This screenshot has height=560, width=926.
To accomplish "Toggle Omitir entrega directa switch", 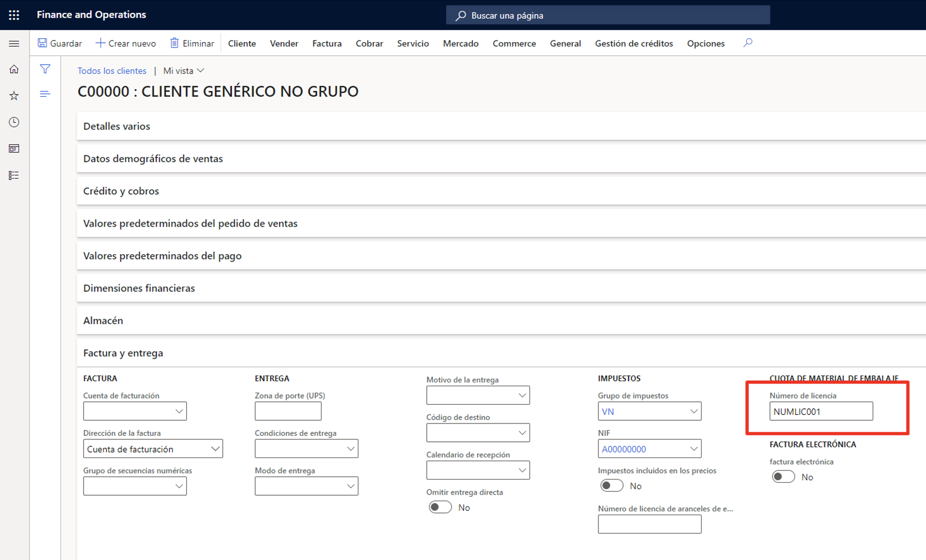I will point(440,507).
